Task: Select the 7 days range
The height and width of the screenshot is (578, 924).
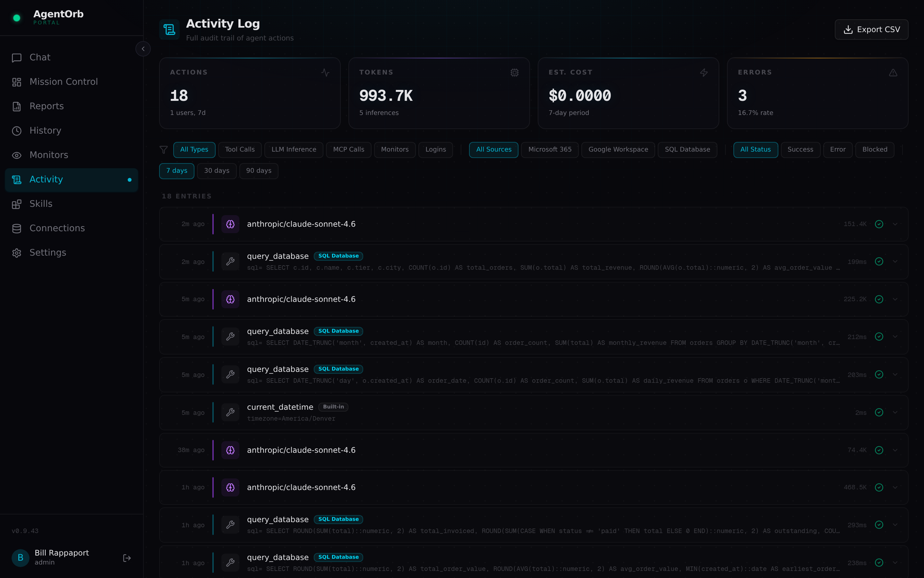Action: [176, 171]
